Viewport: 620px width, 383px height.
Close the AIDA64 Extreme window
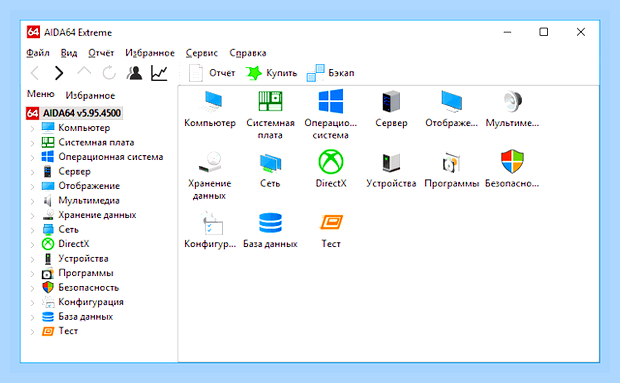click(580, 32)
